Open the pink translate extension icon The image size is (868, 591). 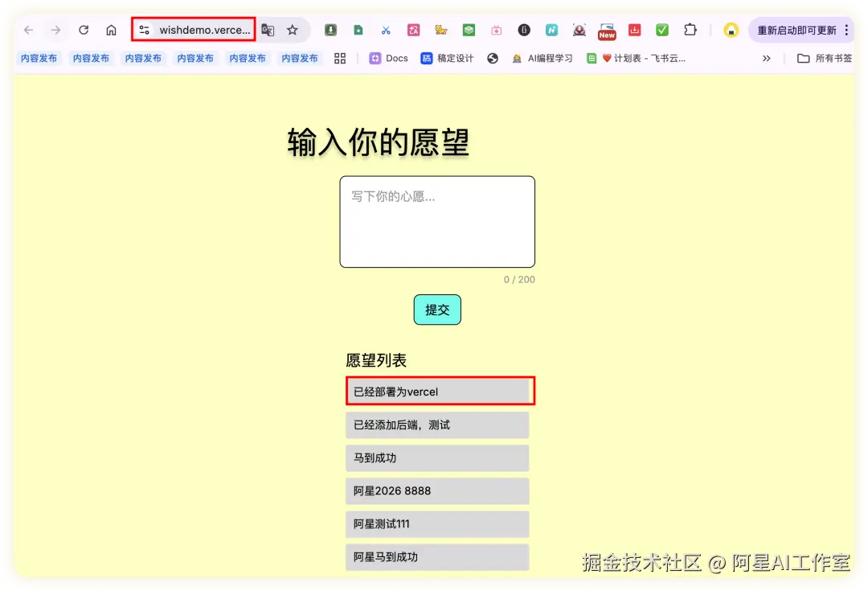point(413,30)
